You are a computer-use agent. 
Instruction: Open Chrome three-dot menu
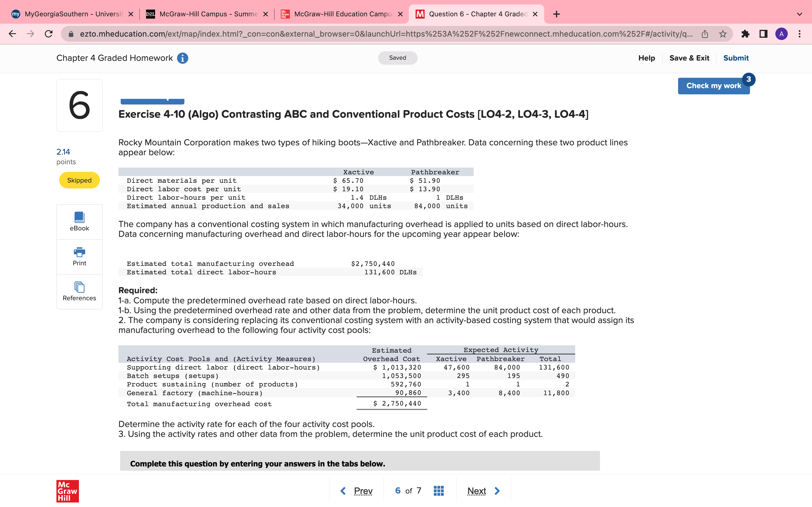pyautogui.click(x=800, y=34)
